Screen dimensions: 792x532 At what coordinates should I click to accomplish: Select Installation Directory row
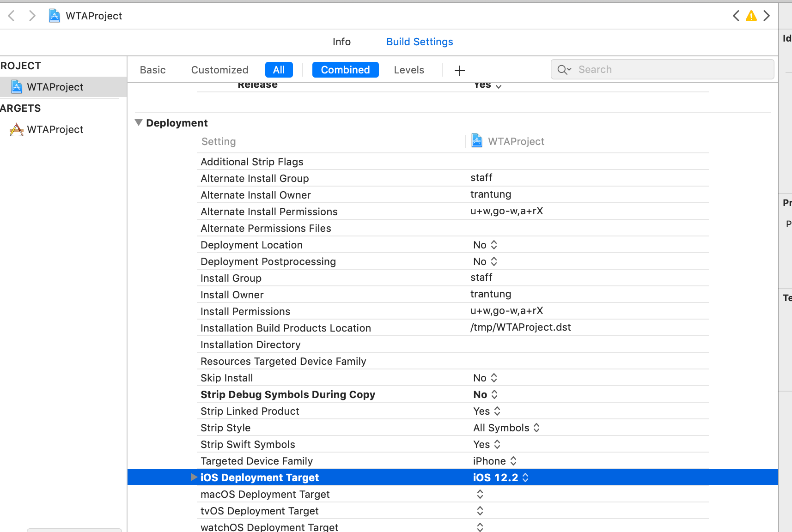[x=452, y=345]
